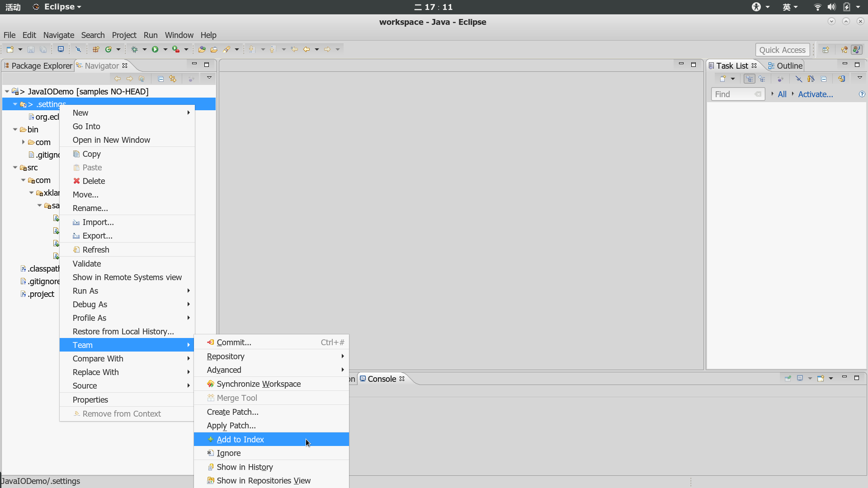Click the Quick Access search field
Screen dimensions: 868x488
782,50
